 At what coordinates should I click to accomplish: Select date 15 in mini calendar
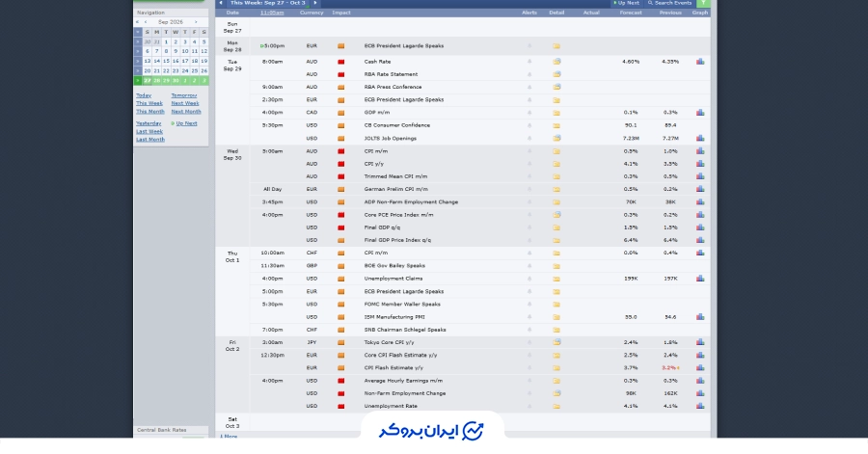pyautogui.click(x=166, y=61)
